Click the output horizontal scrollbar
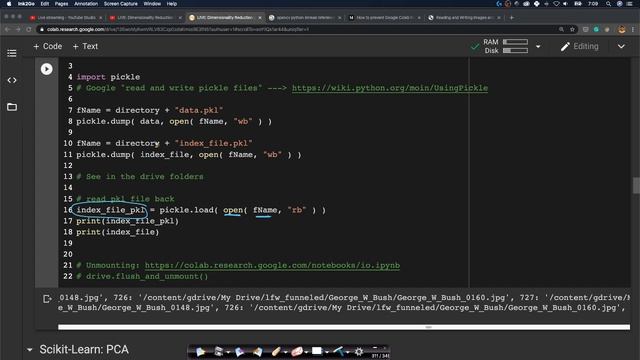This screenshot has width=640, height=360. click(x=344, y=327)
